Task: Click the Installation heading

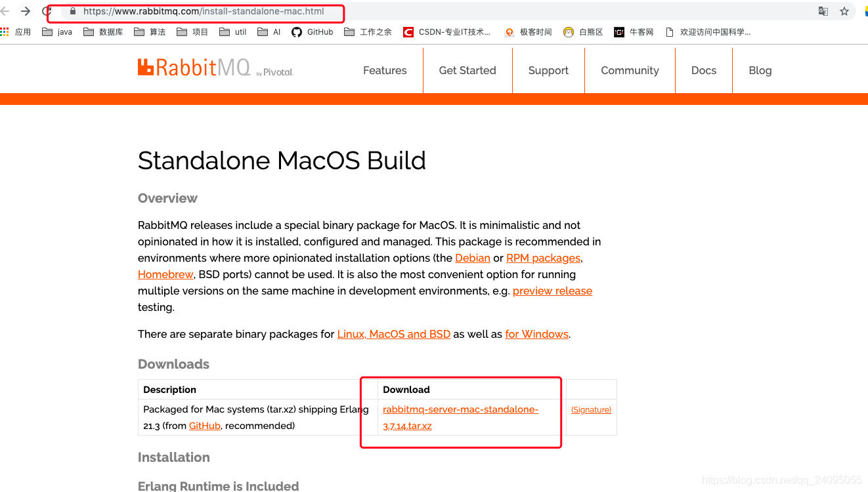Action: point(174,457)
